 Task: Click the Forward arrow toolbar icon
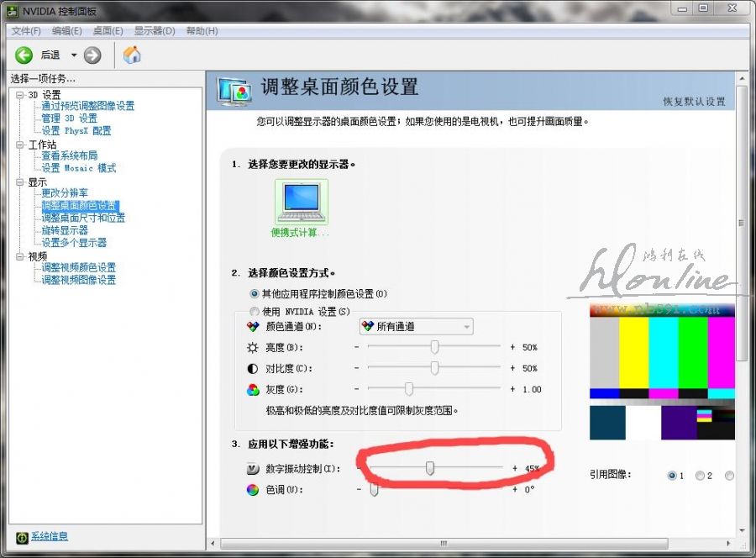tap(92, 55)
